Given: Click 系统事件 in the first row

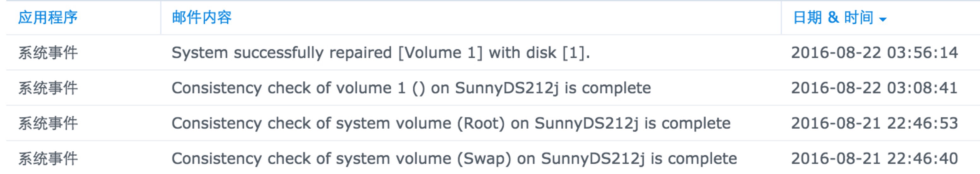Looking at the screenshot, I should (x=48, y=53).
